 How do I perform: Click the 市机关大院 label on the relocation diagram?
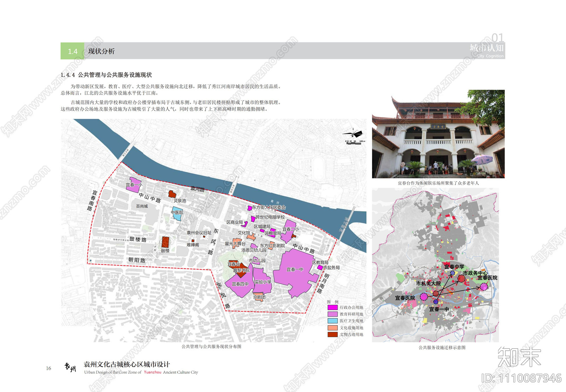pyautogui.click(x=428, y=283)
